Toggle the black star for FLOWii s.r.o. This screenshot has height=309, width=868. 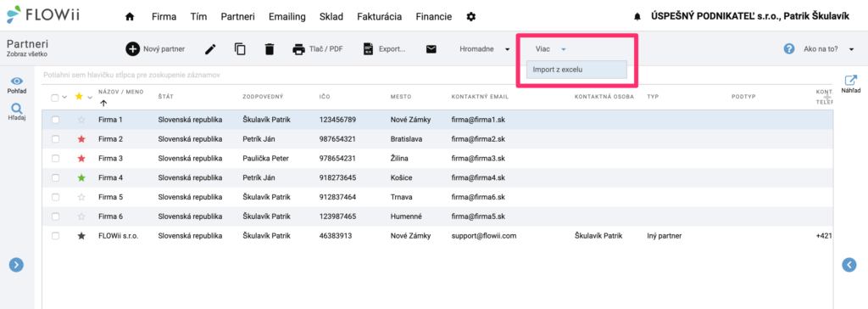82,236
